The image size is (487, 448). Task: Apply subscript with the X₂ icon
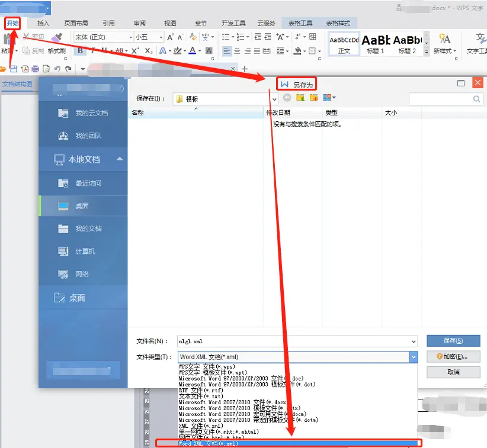tap(149, 50)
